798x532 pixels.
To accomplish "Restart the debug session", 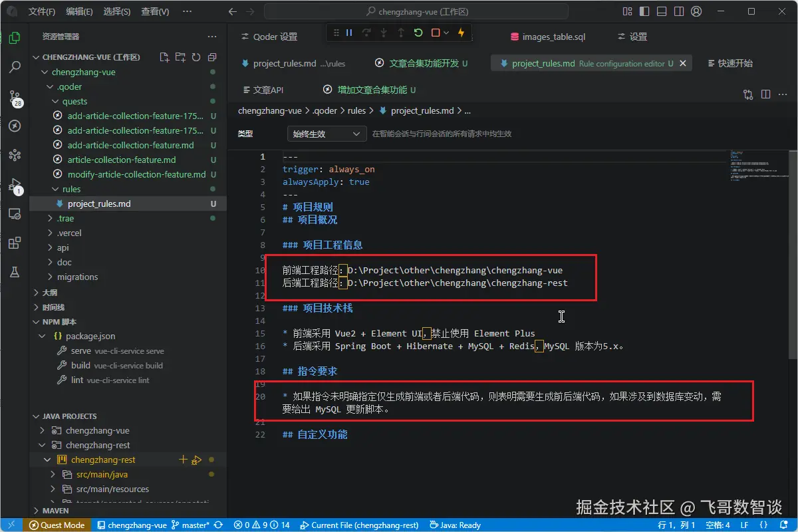I will [418, 33].
